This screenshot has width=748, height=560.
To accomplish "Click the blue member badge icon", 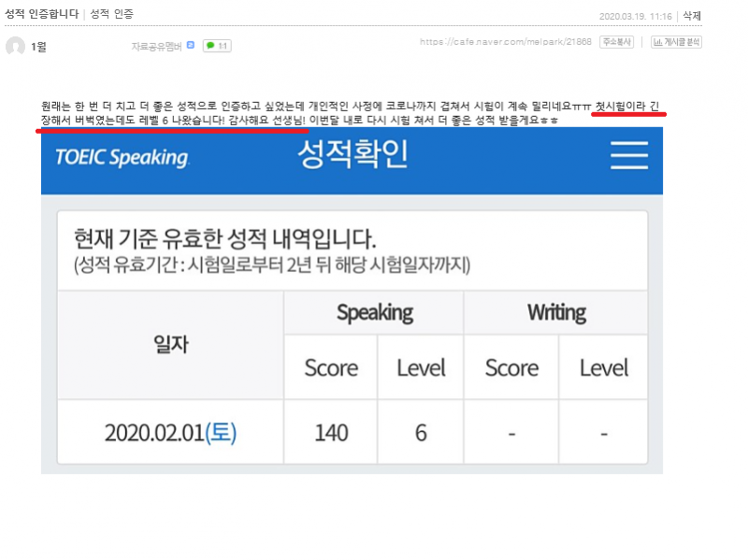I will tap(191, 45).
